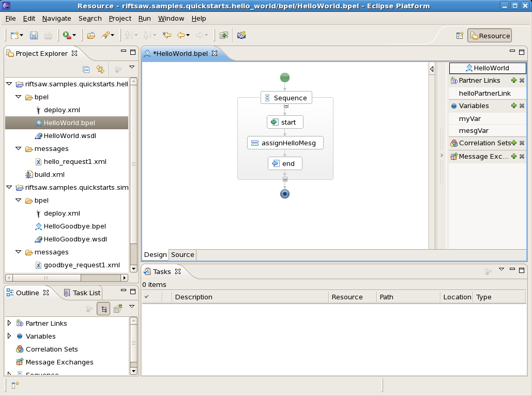Click the New wizard toolbar icon
This screenshot has height=396, width=532.
coord(14,35)
